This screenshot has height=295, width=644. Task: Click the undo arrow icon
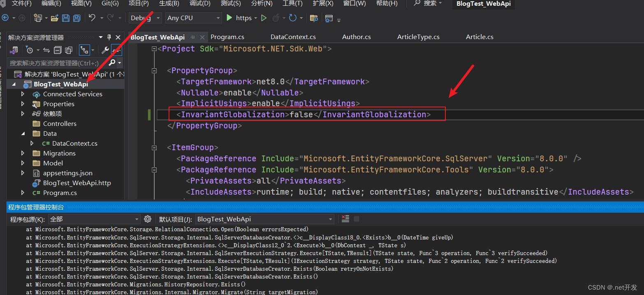click(x=92, y=18)
